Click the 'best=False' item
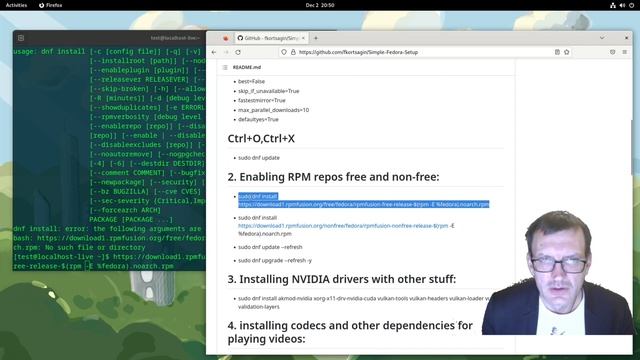640x360 pixels. [251, 82]
